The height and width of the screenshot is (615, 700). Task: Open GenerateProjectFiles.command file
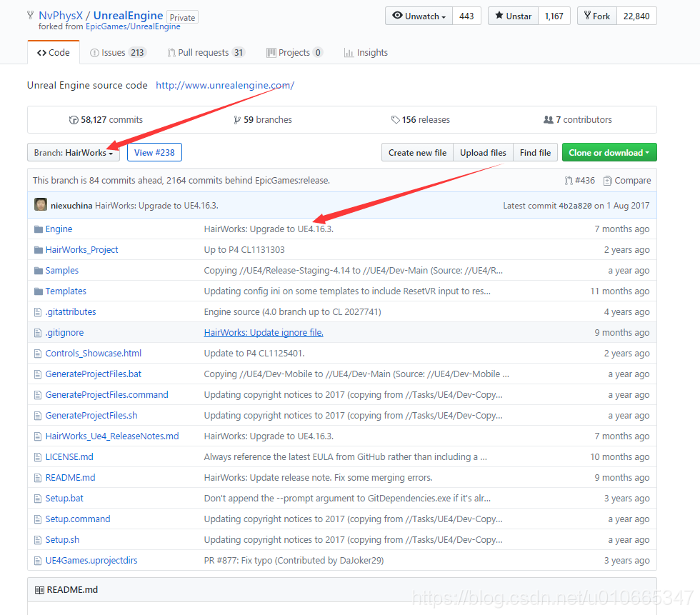[106, 394]
